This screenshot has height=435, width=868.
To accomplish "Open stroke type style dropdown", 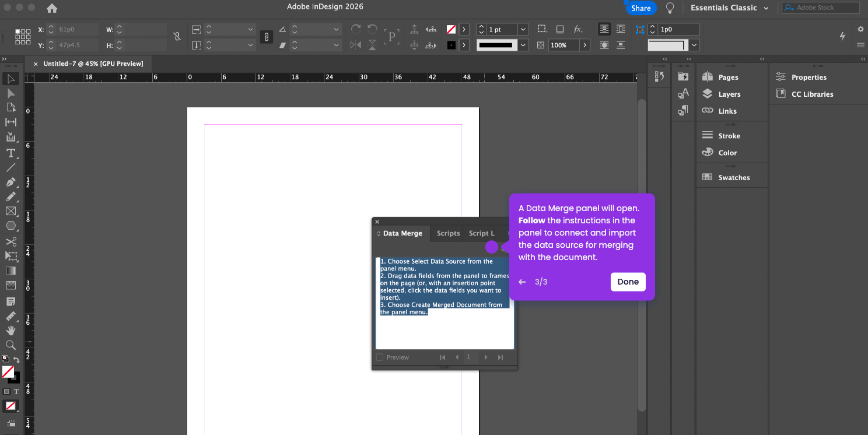I will pos(523,45).
